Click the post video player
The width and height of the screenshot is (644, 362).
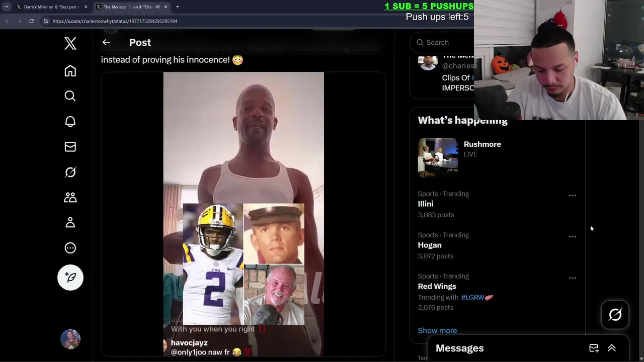point(244,214)
